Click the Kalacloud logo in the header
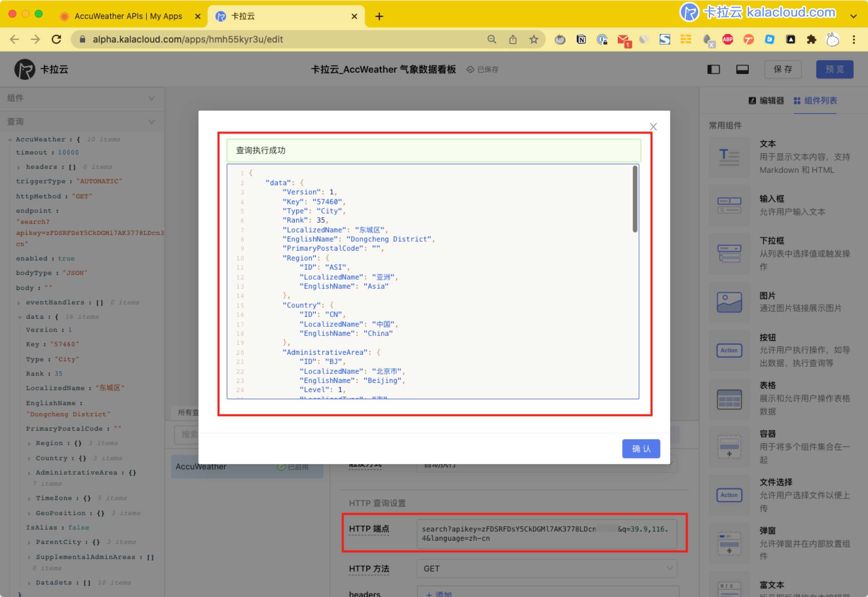The height and width of the screenshot is (597, 868). click(25, 70)
